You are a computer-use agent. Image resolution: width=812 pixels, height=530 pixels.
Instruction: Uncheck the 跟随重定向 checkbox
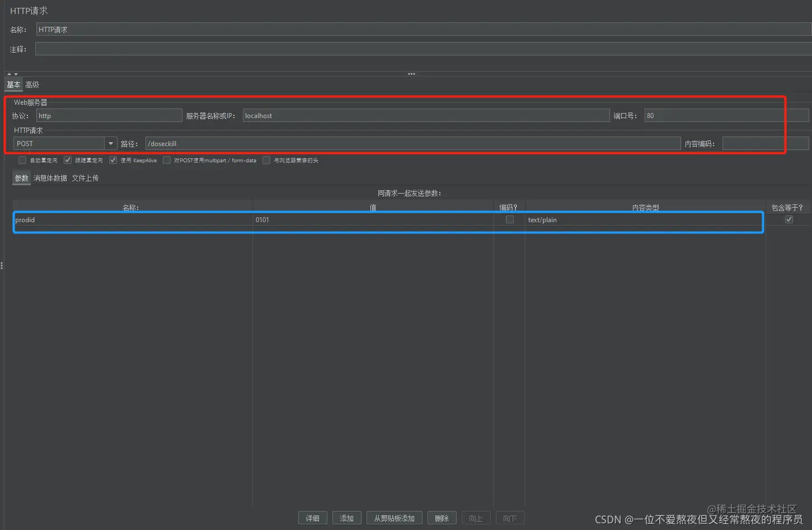click(x=68, y=160)
